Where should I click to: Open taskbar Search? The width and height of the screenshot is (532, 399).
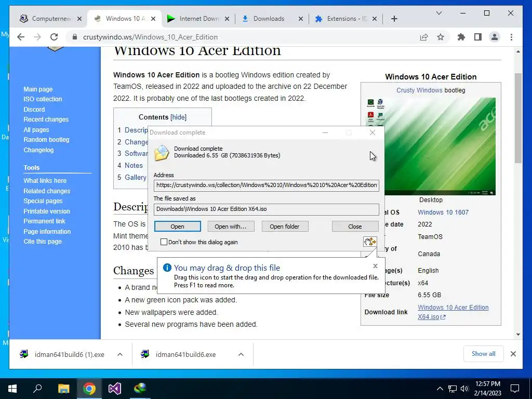37,389
